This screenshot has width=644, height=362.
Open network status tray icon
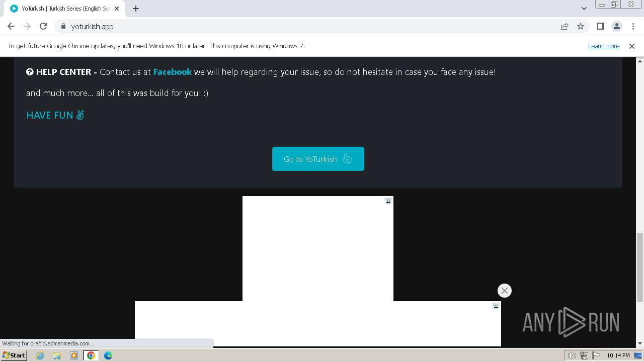tap(584, 355)
